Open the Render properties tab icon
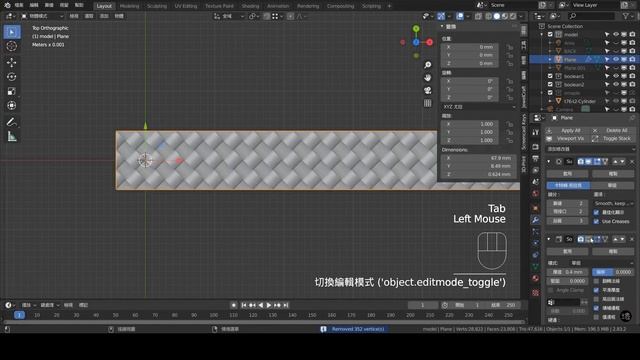This screenshot has height=360, width=640. coord(536,147)
